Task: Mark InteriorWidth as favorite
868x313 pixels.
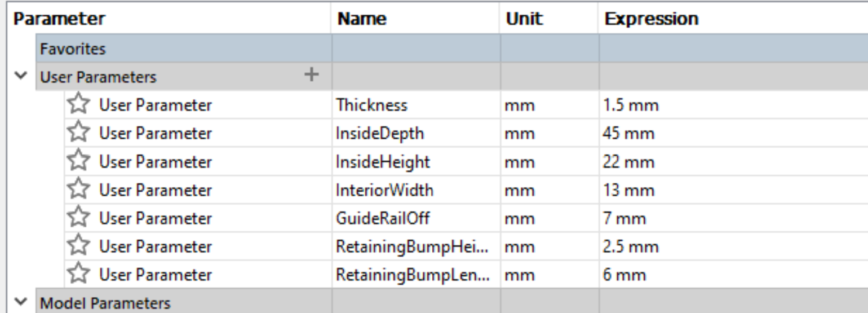Action: (x=78, y=190)
